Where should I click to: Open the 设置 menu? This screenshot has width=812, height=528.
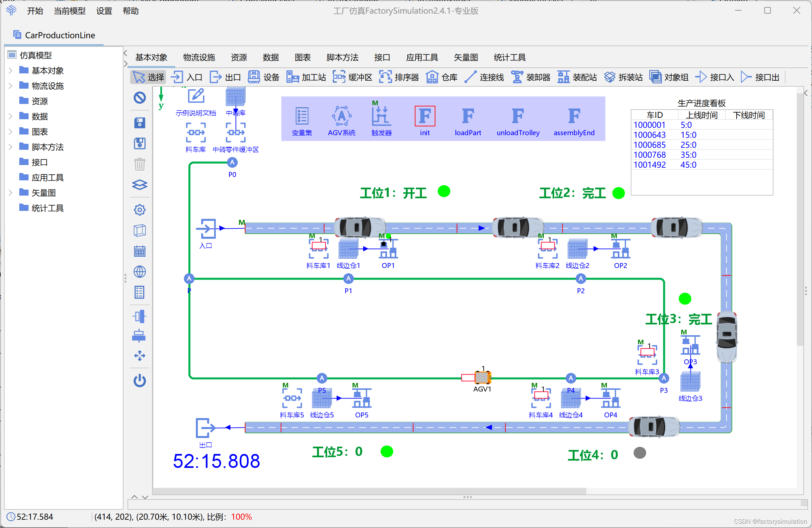[x=104, y=11]
